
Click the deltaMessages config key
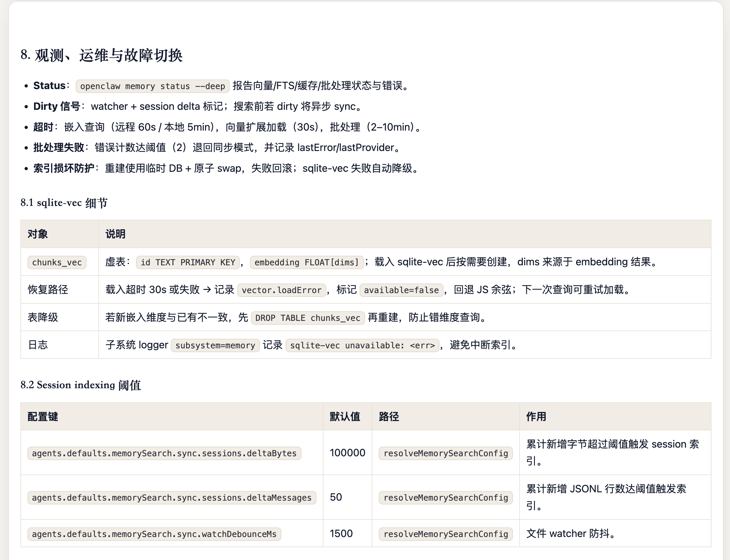pyautogui.click(x=171, y=498)
